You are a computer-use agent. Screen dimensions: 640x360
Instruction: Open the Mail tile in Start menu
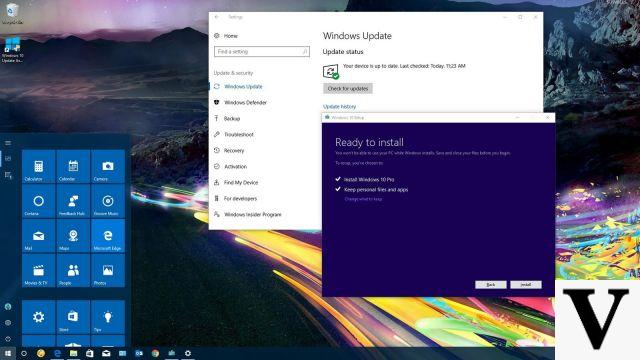(38, 236)
